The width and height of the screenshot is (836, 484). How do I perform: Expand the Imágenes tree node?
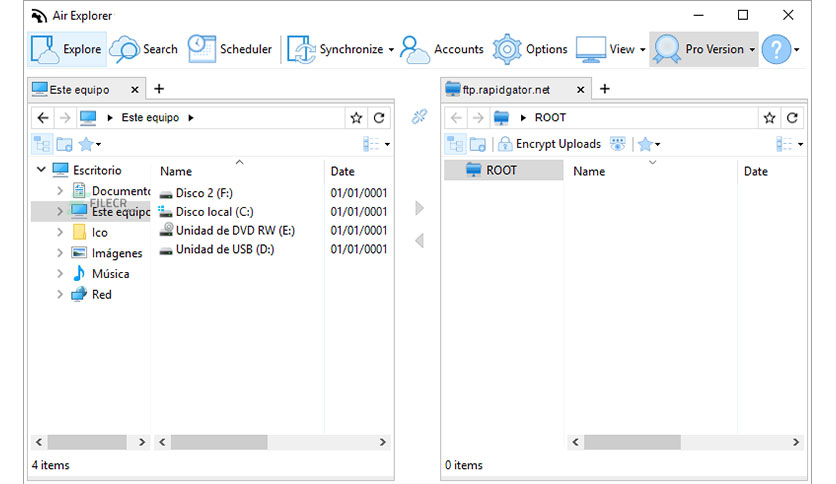(60, 253)
